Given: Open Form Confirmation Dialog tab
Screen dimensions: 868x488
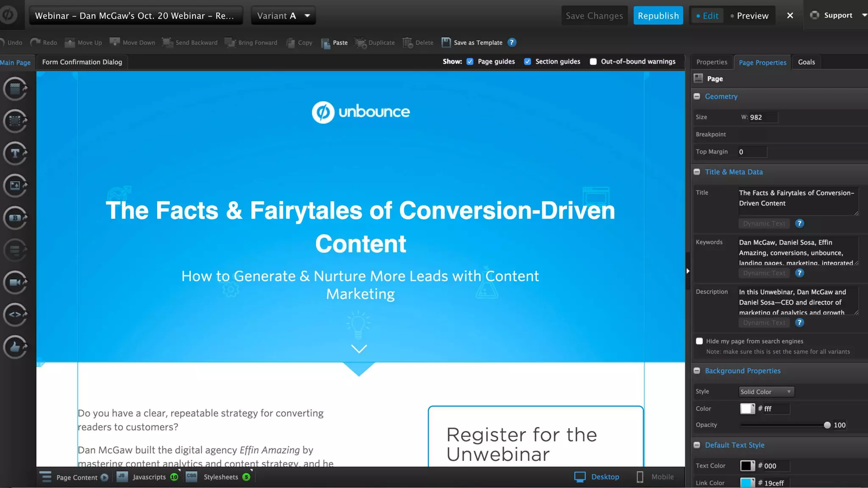Looking at the screenshot, I should click(82, 62).
